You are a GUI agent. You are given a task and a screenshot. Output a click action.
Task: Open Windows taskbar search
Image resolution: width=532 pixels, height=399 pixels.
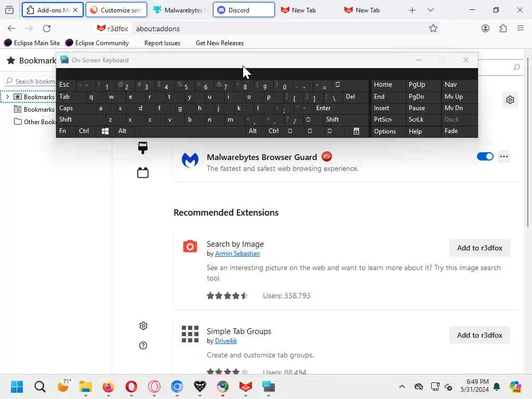coord(39,387)
